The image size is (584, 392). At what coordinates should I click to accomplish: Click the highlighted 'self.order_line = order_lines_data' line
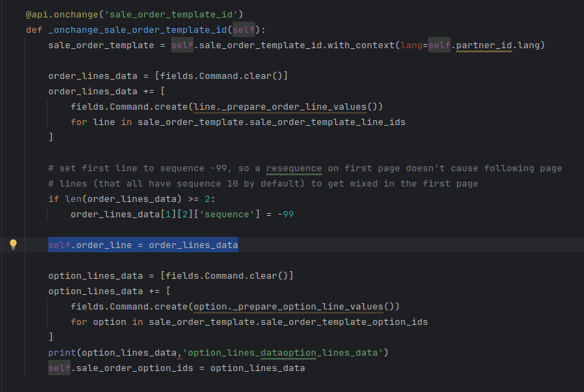143,245
